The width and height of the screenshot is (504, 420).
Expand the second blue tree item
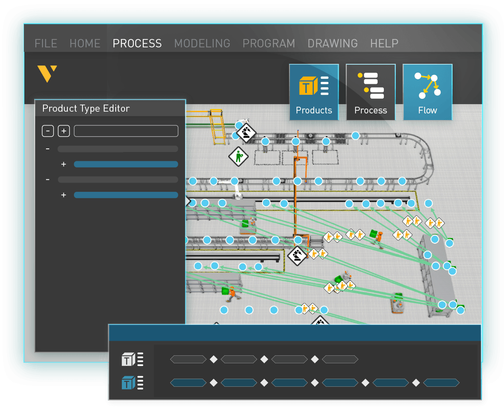pyautogui.click(x=64, y=195)
